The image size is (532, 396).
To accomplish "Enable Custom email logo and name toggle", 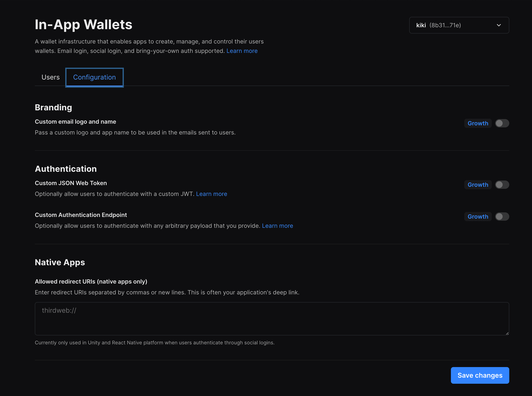I will [x=502, y=123].
